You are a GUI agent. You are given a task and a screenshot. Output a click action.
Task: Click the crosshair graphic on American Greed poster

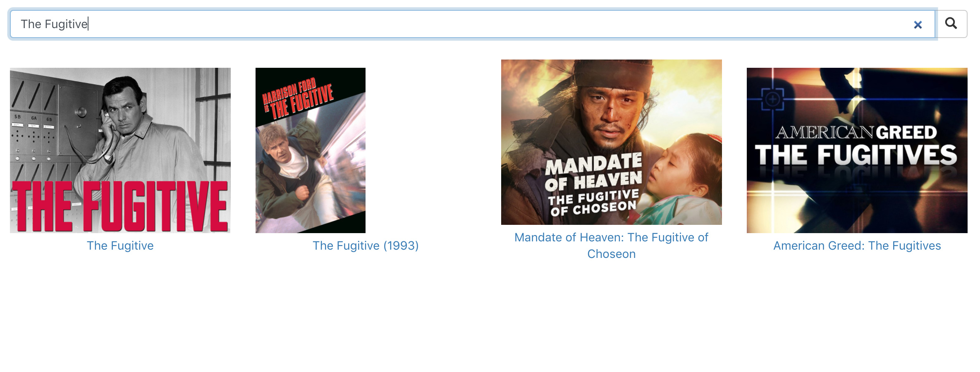coord(772,99)
